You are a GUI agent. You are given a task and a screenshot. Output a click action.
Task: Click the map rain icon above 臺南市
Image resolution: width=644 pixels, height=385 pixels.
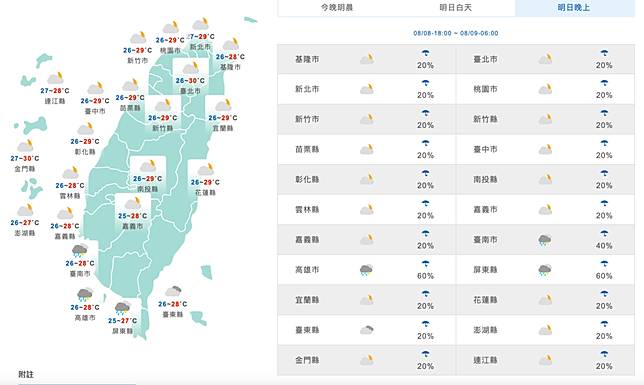point(79,250)
